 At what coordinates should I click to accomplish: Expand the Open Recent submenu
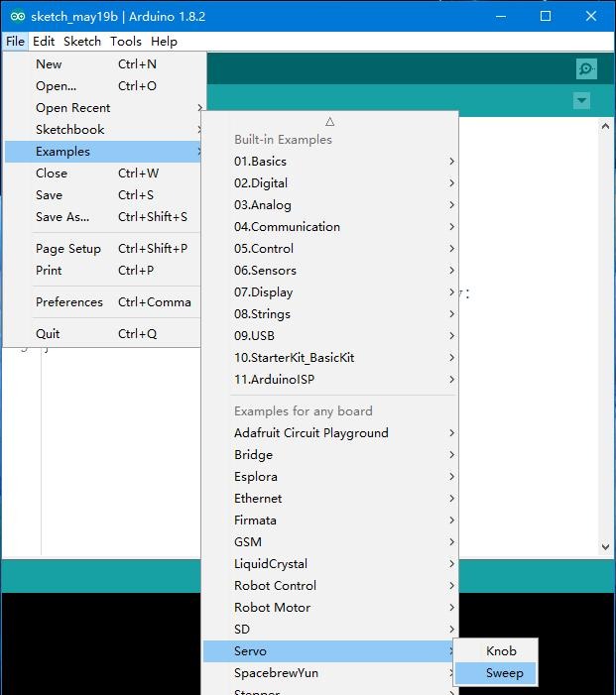(104, 108)
